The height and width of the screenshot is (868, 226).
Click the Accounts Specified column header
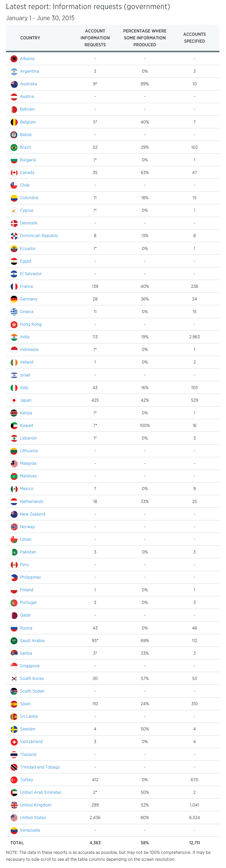coord(194,38)
